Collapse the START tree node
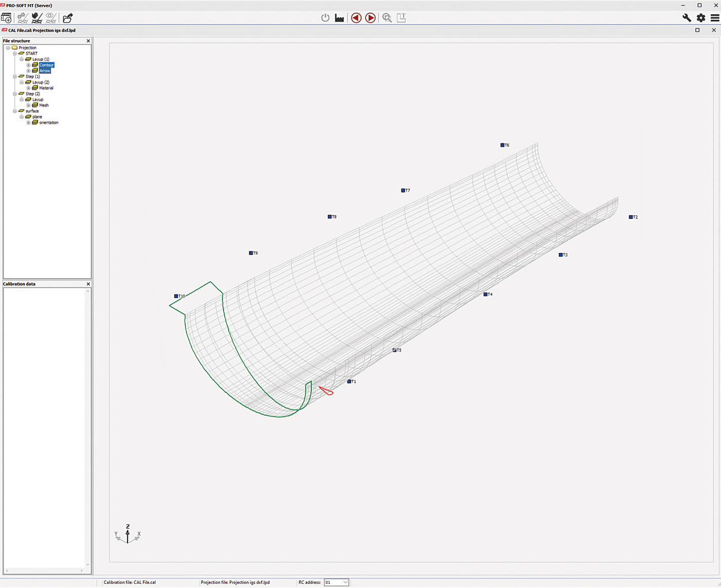Screen dimensions: 721x588 coord(15,53)
